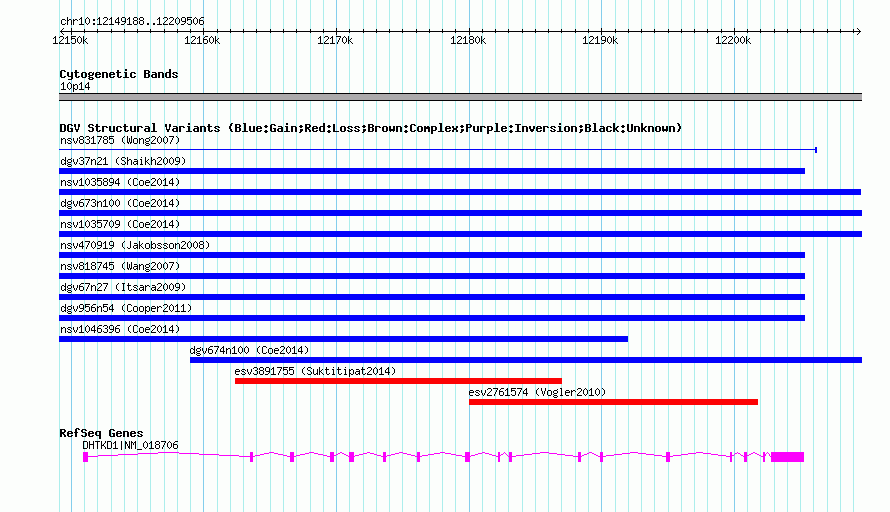
Task: Click the red esv2761574 loss bar
Action: 614,402
